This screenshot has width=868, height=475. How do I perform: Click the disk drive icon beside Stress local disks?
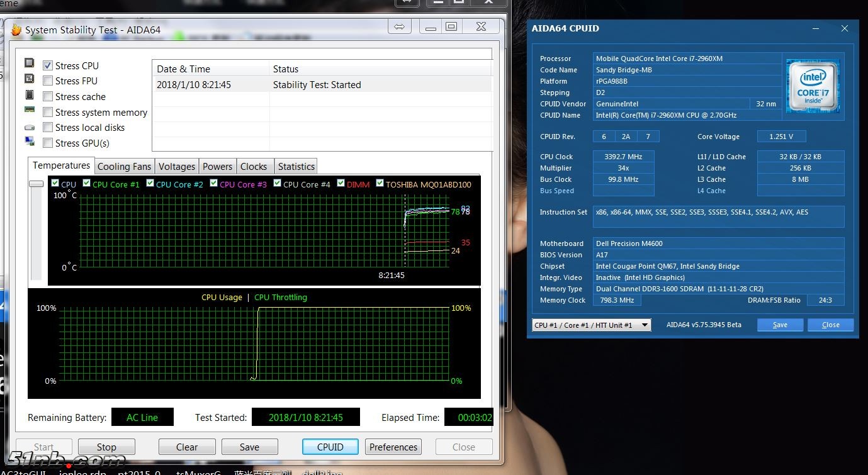click(29, 127)
